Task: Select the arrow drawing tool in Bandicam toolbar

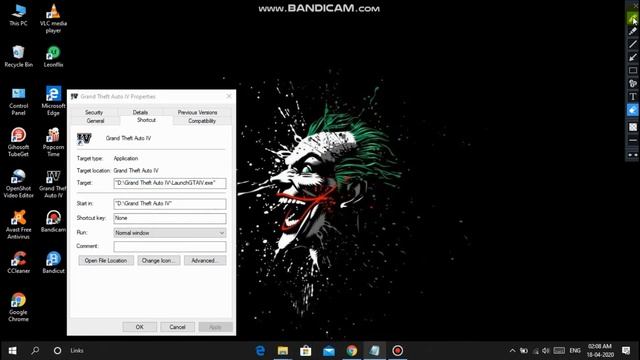Action: tap(633, 57)
